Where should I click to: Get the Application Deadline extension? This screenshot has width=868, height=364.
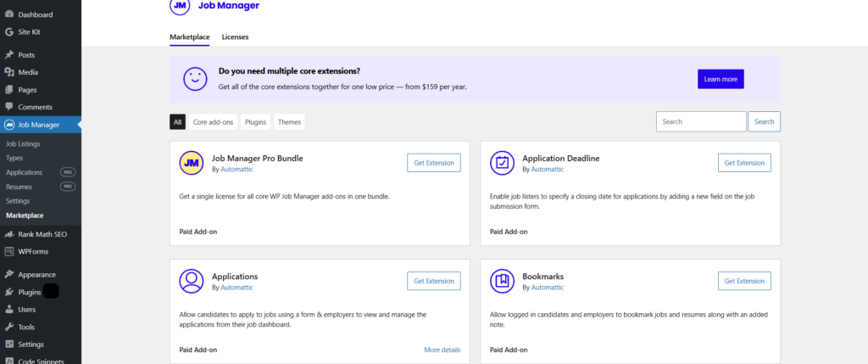click(x=744, y=163)
